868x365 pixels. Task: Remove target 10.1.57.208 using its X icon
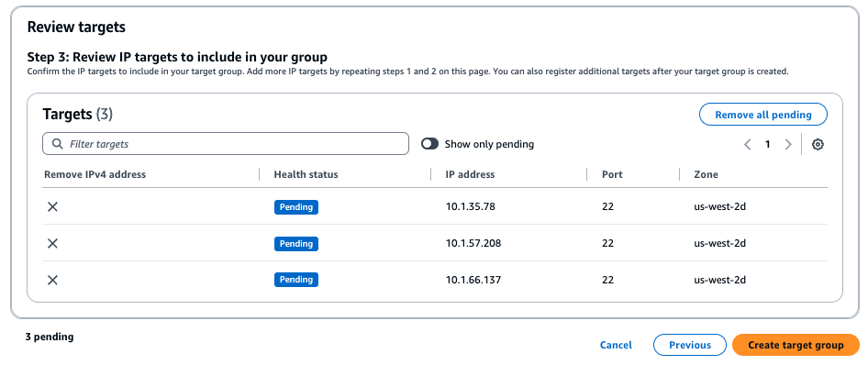click(52, 243)
